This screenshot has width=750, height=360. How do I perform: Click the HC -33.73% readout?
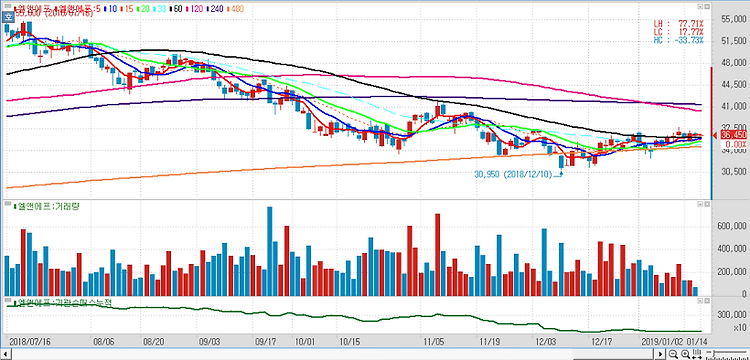pyautogui.click(x=679, y=39)
